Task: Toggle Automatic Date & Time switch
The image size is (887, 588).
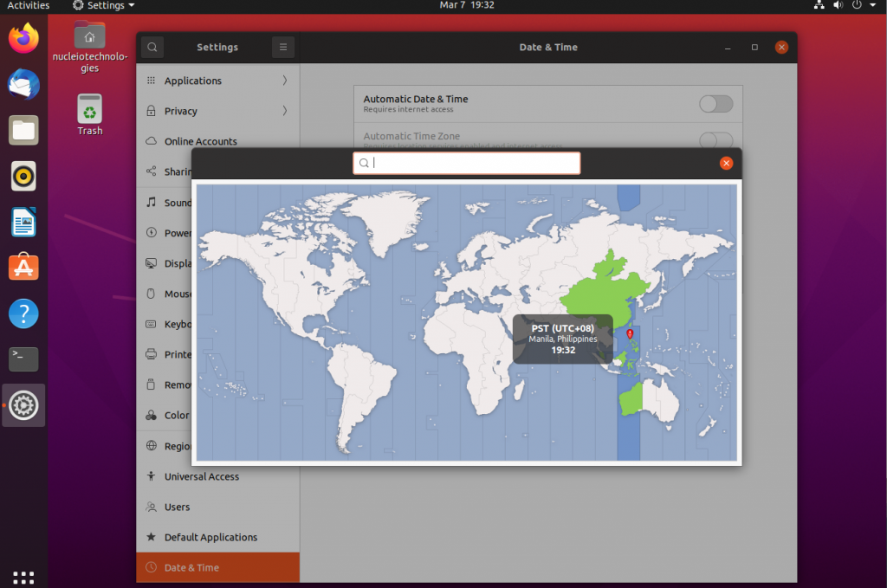Action: [x=715, y=104]
